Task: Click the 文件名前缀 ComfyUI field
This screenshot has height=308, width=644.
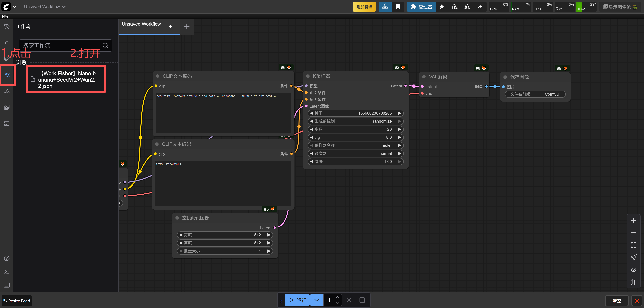Action: click(x=535, y=94)
